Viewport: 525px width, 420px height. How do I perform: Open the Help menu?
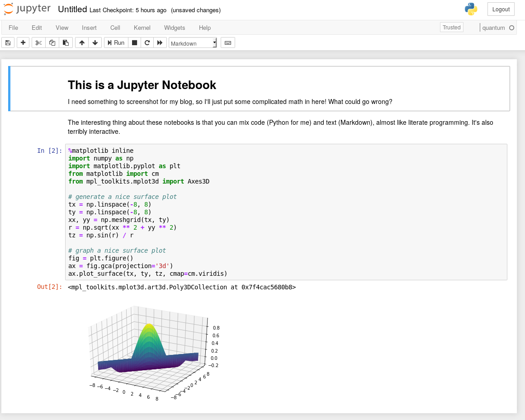[204, 28]
